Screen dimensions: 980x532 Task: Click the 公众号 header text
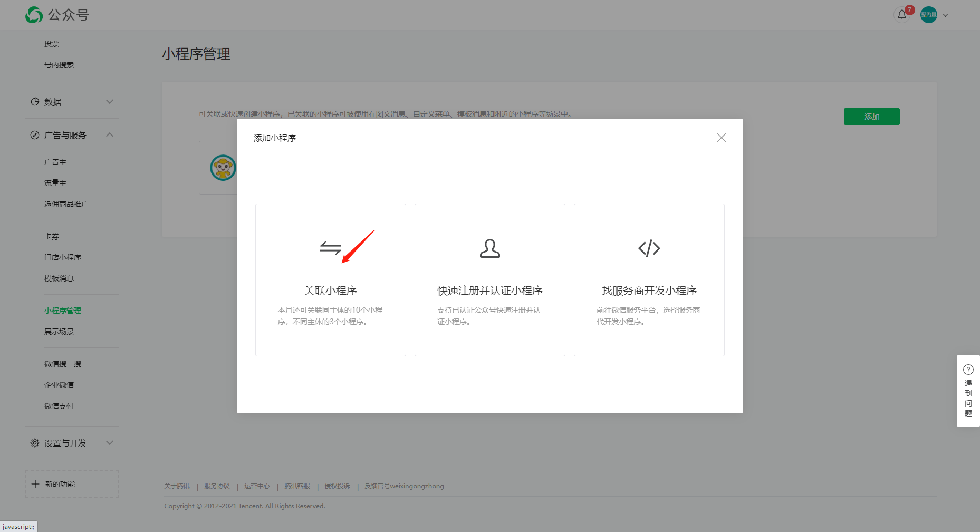(69, 15)
